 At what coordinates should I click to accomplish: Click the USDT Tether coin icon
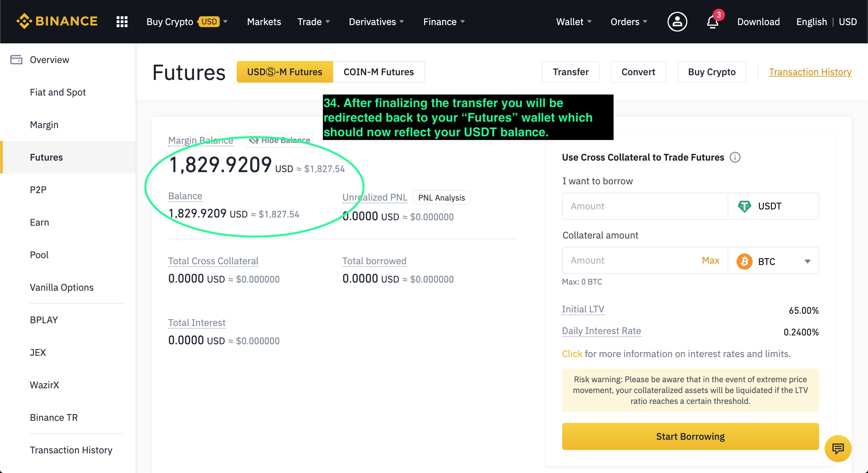pos(744,206)
